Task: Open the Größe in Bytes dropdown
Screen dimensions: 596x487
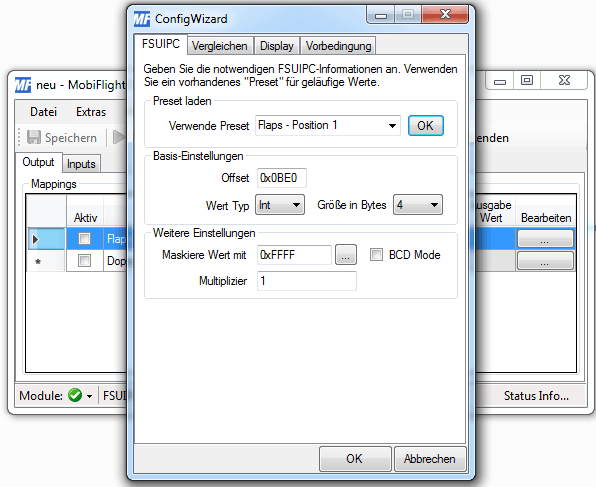Action: [x=418, y=205]
